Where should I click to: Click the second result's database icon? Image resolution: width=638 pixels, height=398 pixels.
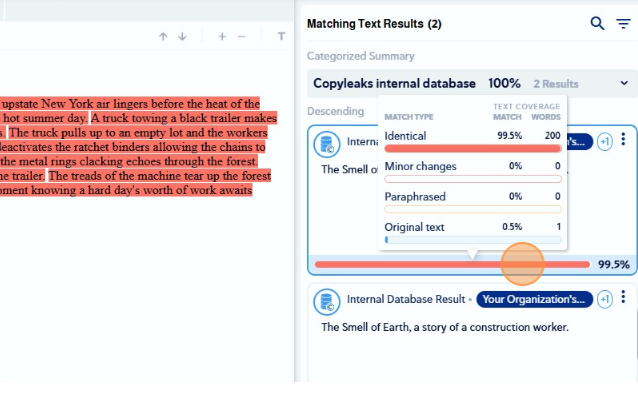coord(327,302)
